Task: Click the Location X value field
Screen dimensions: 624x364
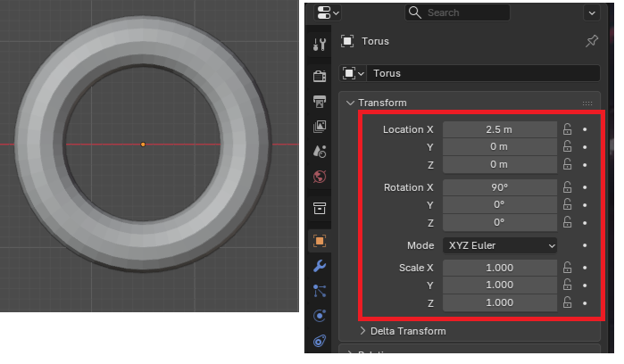Action: tap(498, 129)
